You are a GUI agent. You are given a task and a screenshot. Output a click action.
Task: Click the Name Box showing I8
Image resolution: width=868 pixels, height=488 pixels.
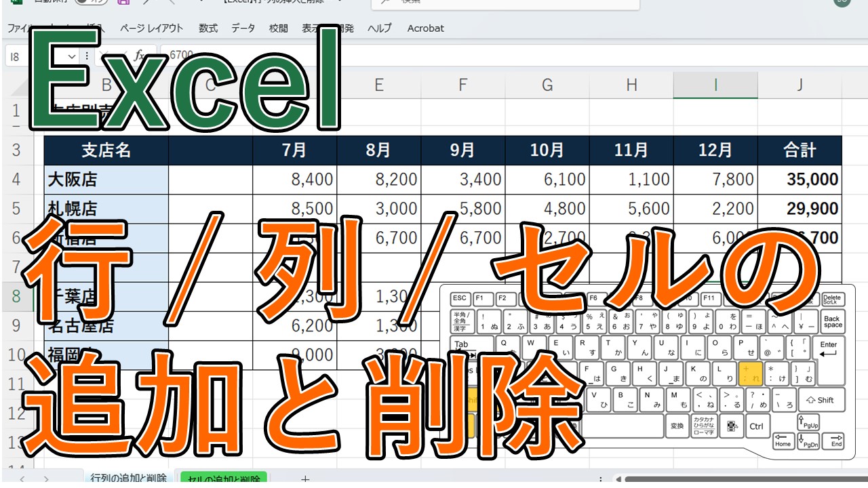[x=34, y=56]
